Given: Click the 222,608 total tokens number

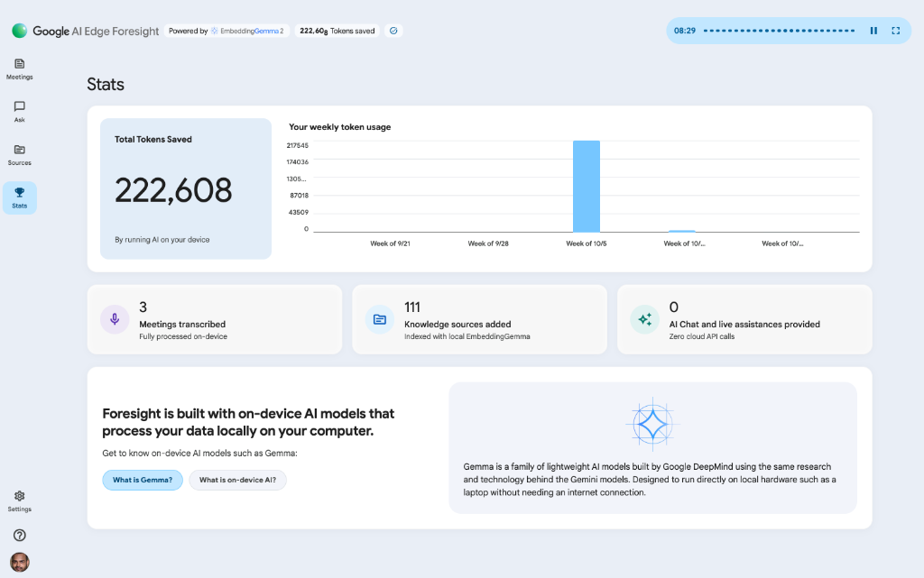Looking at the screenshot, I should [x=173, y=190].
